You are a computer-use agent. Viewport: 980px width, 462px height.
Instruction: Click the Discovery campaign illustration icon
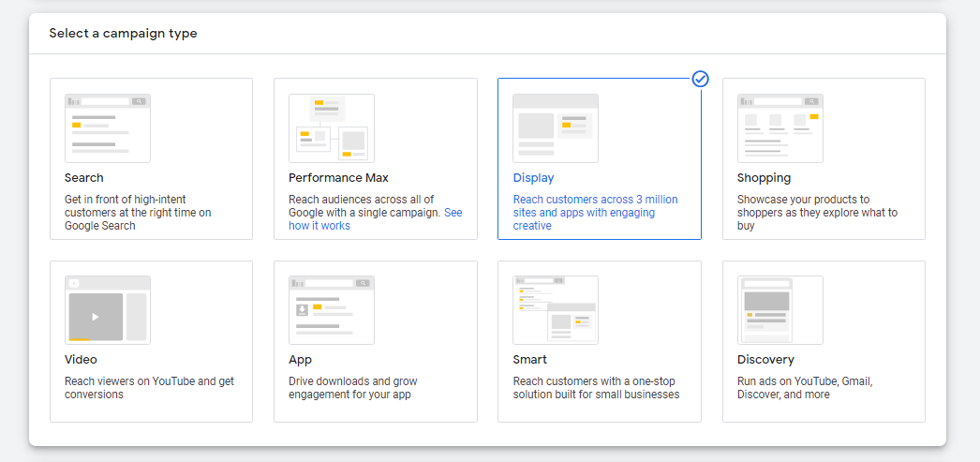(780, 310)
